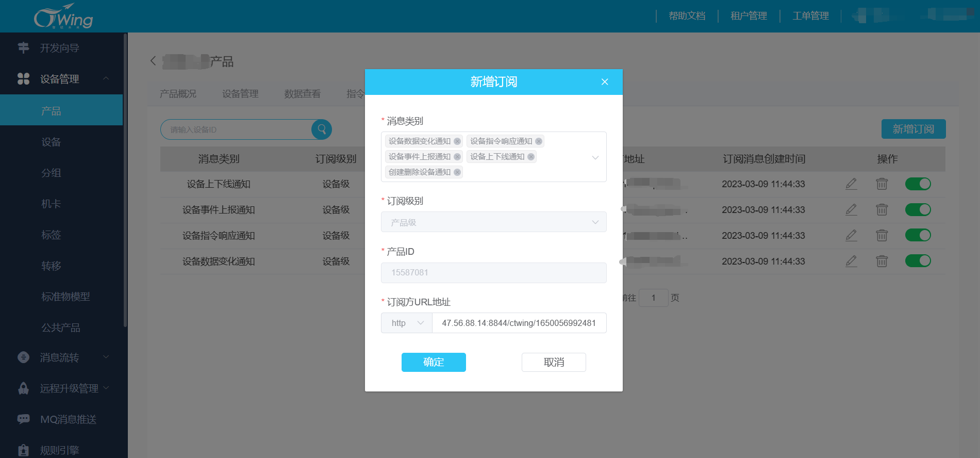Screen dimensions: 980x458
Task: Click the 取消 button
Action: [554, 362]
